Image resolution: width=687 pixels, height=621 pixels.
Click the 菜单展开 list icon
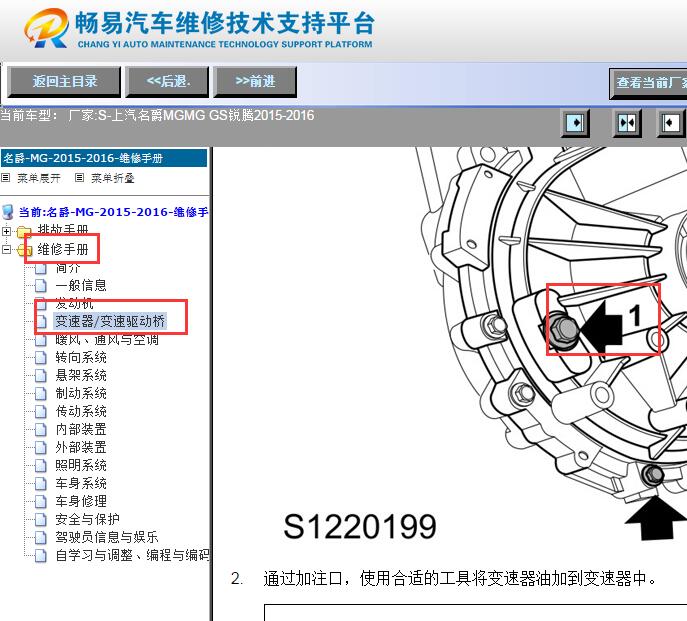point(6,177)
